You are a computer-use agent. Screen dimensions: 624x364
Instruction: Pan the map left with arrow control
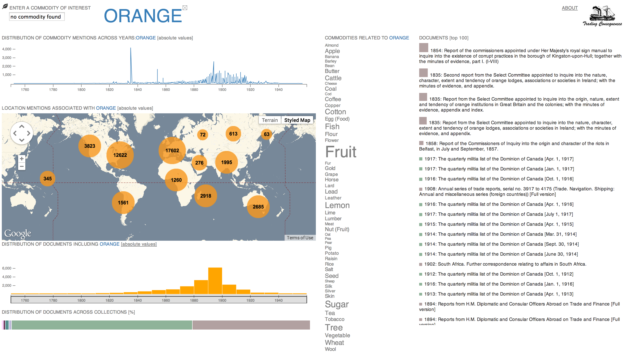(15, 133)
